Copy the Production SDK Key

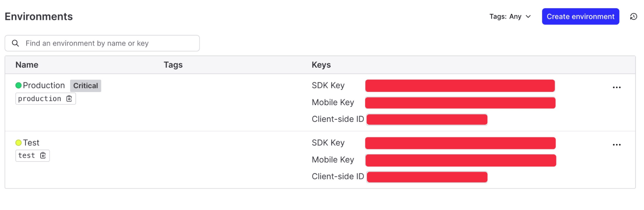pos(460,86)
